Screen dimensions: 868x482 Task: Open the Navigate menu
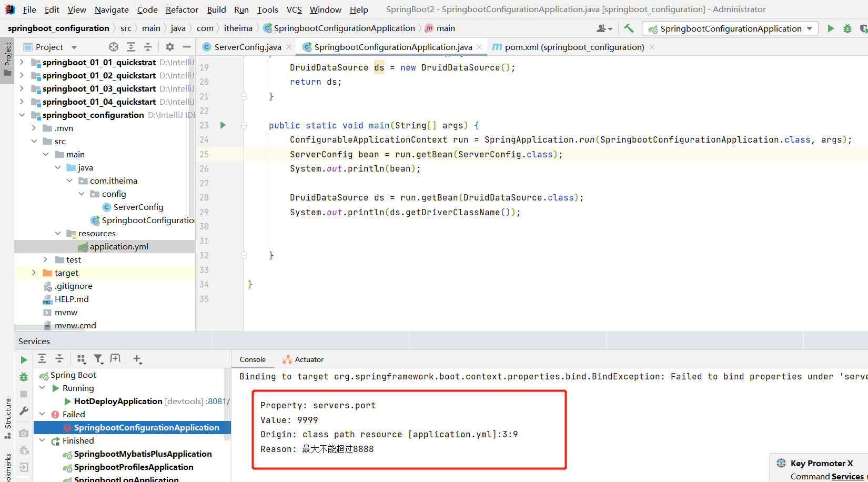tap(112, 9)
